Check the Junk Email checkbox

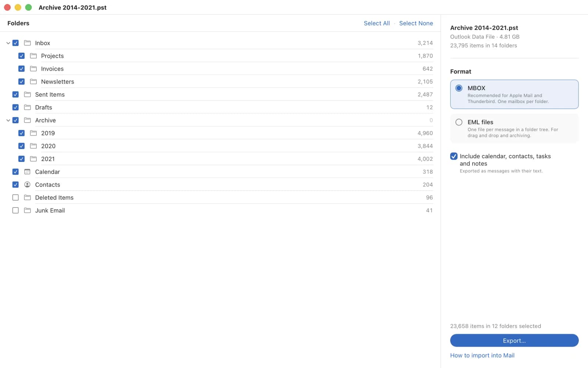click(15, 210)
